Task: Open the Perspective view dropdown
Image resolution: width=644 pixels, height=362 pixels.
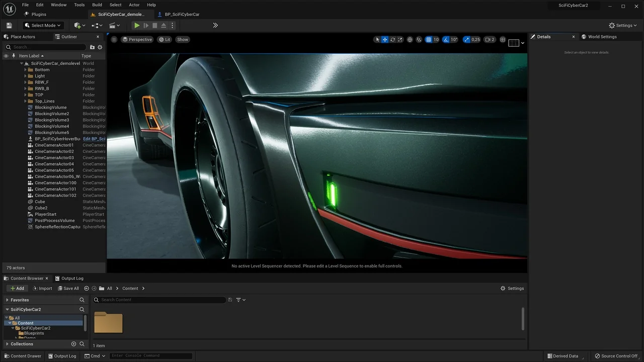Action: (x=137, y=39)
